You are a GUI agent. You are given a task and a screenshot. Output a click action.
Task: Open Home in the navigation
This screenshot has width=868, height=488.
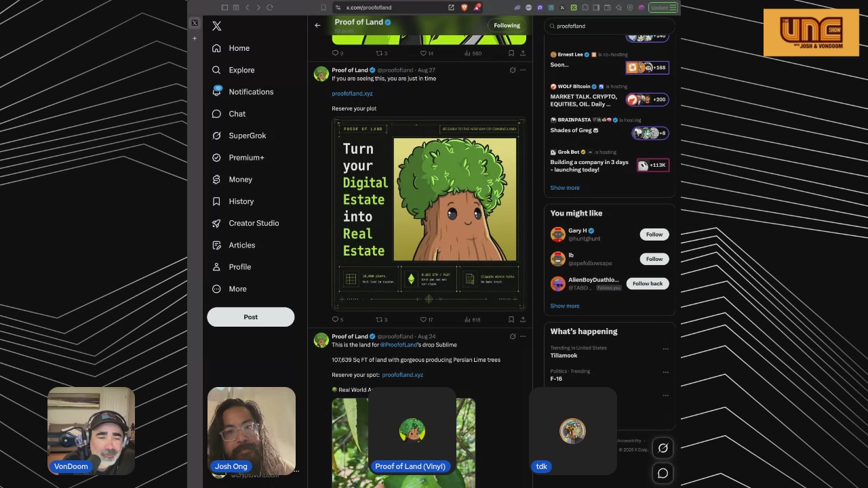click(231, 48)
